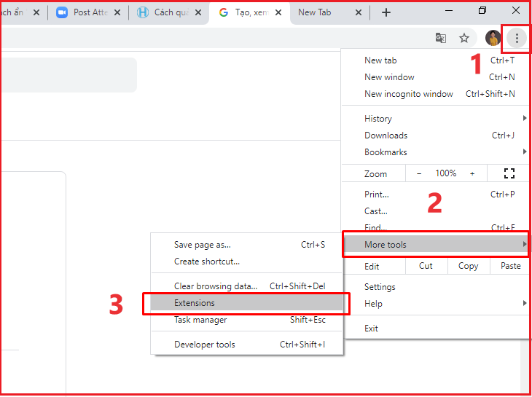Increase zoom with plus button

(472, 173)
